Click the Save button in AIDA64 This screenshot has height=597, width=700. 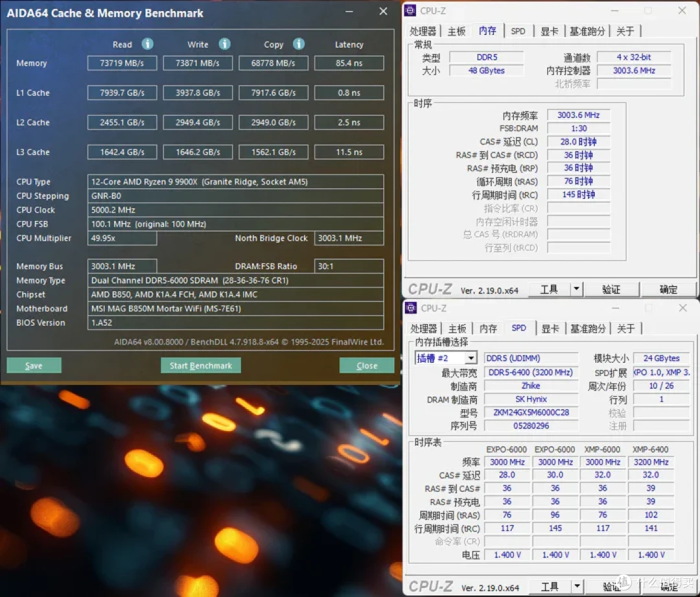[34, 365]
